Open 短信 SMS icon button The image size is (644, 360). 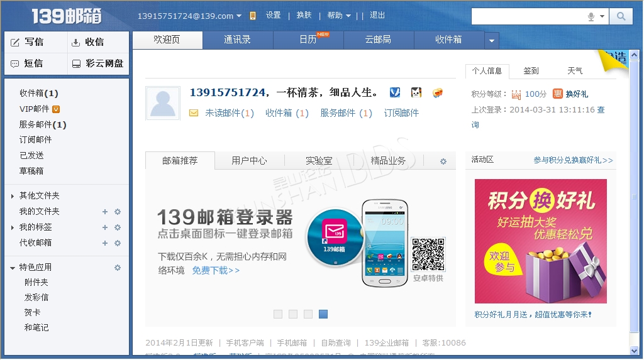(x=16, y=64)
